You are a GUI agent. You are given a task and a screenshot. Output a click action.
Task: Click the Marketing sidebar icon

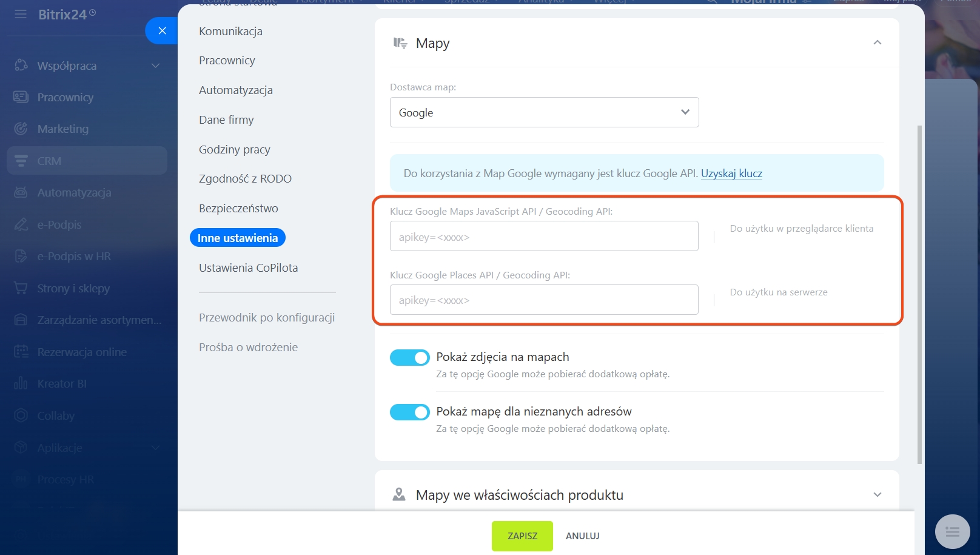click(x=21, y=129)
